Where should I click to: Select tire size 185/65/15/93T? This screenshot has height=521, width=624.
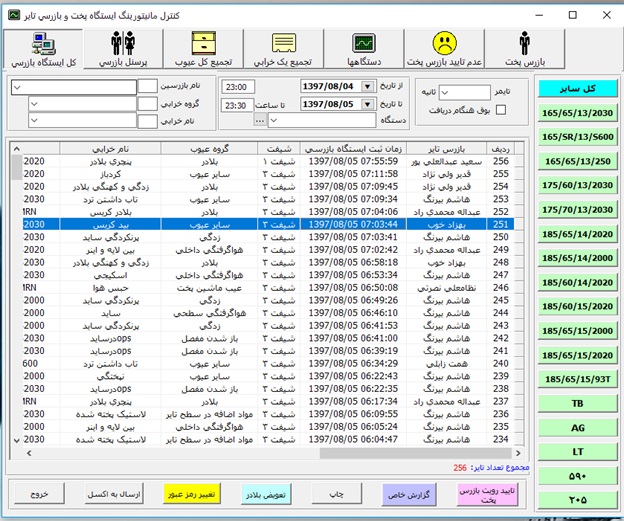[x=577, y=379]
